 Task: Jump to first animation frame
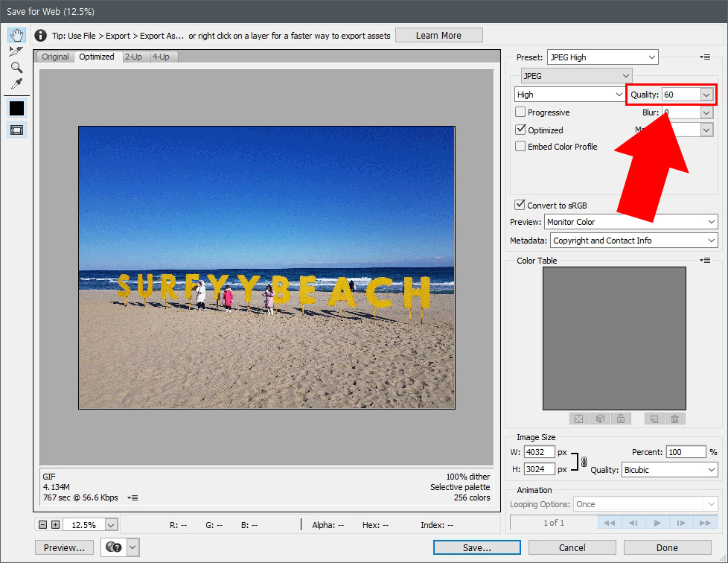[609, 523]
